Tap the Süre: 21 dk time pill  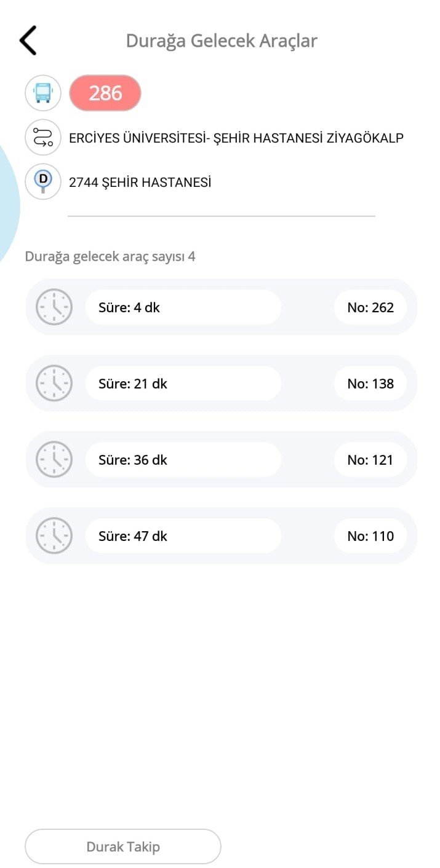pyautogui.click(x=183, y=383)
